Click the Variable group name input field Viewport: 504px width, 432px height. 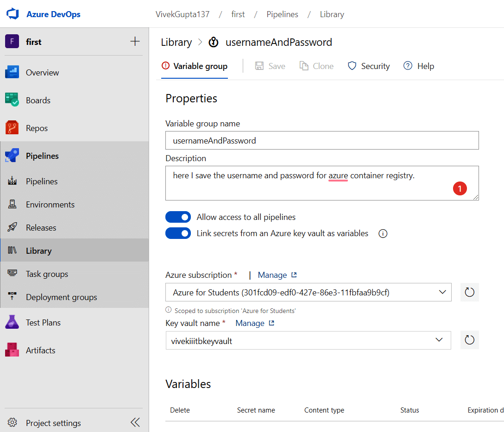[322, 140]
